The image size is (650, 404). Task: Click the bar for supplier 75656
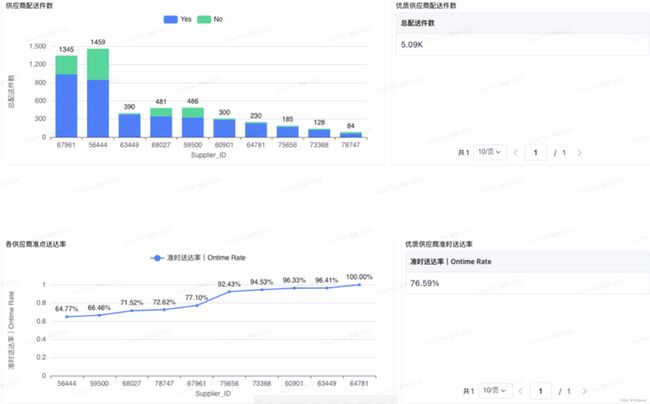[x=287, y=131]
